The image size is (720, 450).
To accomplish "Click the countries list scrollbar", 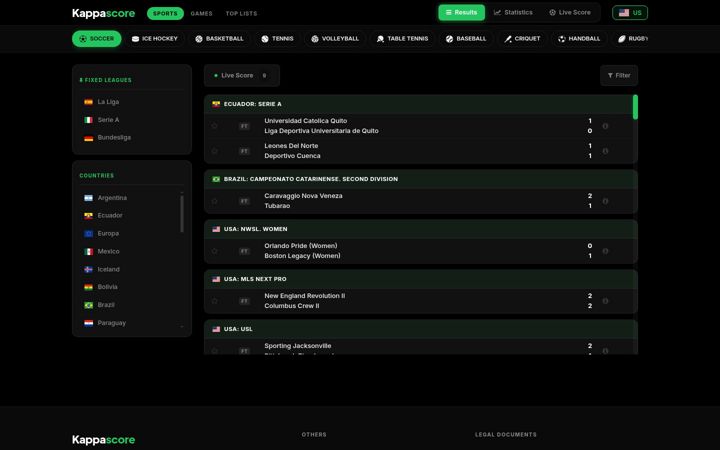I will 182,214.
